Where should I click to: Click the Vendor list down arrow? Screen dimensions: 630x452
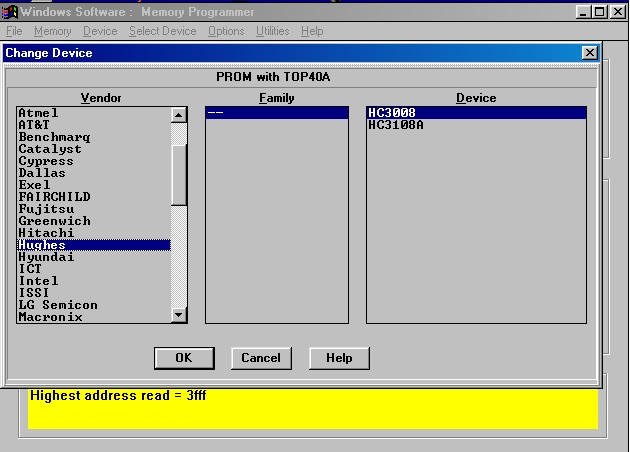point(179,315)
